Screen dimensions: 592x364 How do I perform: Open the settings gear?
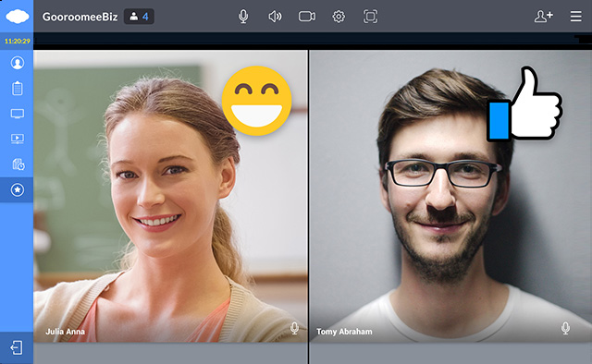tap(339, 17)
